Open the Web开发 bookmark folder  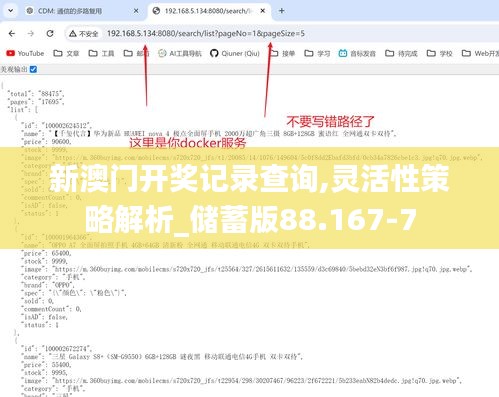click(x=480, y=53)
